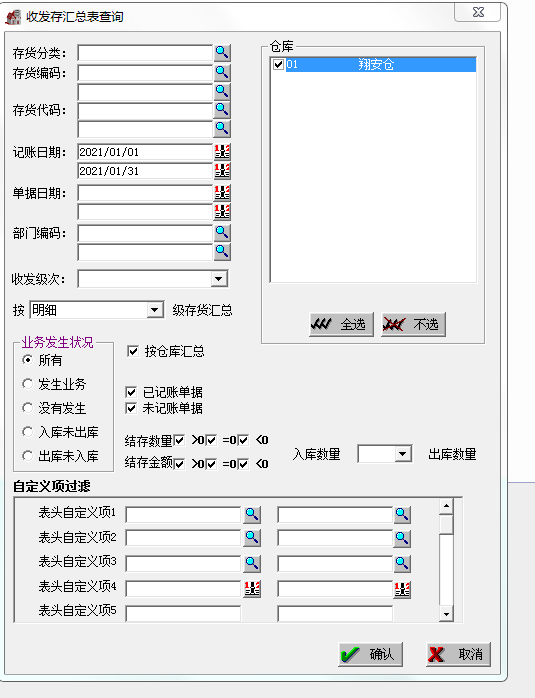535x698 pixels.
Task: Uncheck 已记账单据 checkbox
Action: point(131,392)
